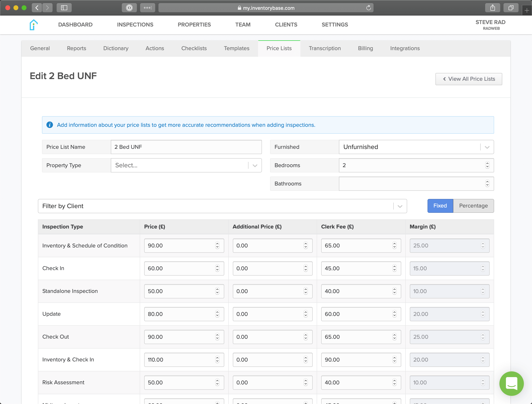532x404 pixels.
Task: Edit Risk Assessment clerk fee field
Action: click(x=361, y=382)
